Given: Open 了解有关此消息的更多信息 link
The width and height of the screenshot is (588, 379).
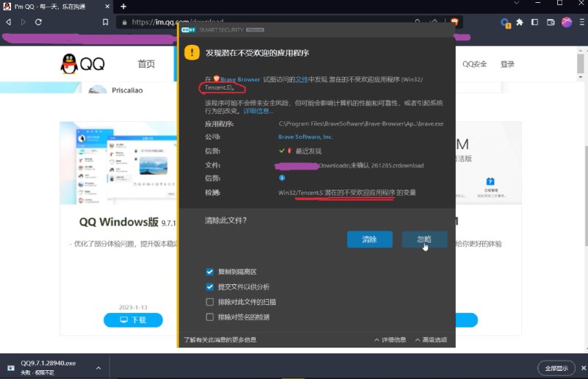Looking at the screenshot, I should coord(220,339).
